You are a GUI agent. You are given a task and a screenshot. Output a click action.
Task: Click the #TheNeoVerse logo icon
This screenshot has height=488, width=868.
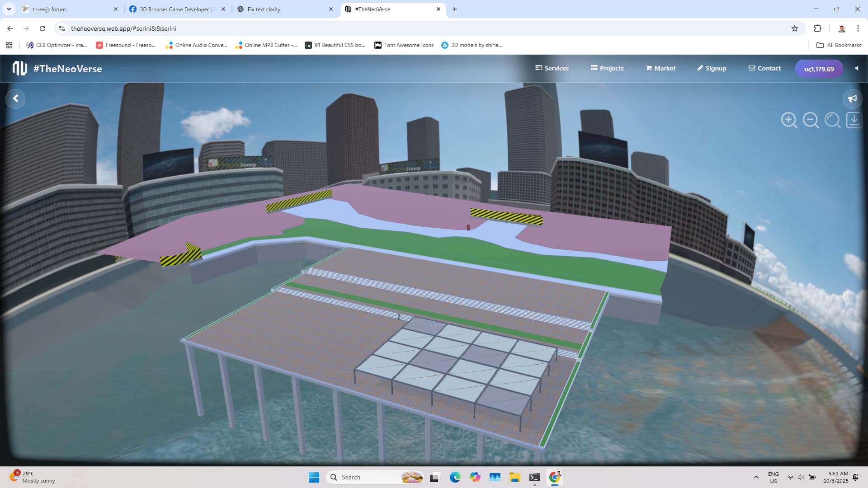click(19, 68)
